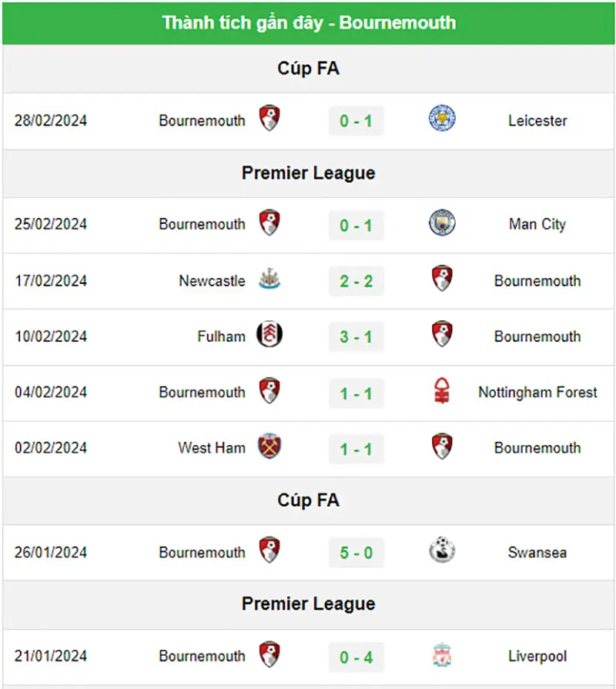Click the Liverpool club crest
616x689 pixels.
click(x=442, y=654)
